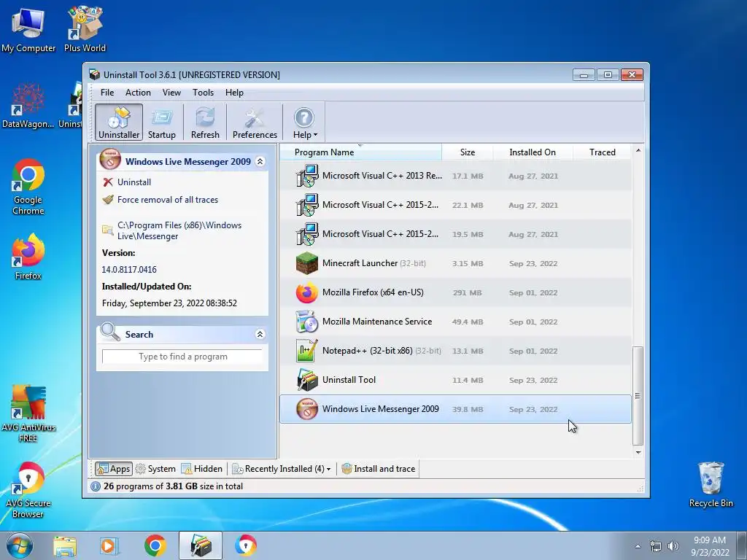
Task: Open Google Chrome desktop shortcut
Action: [x=28, y=187]
